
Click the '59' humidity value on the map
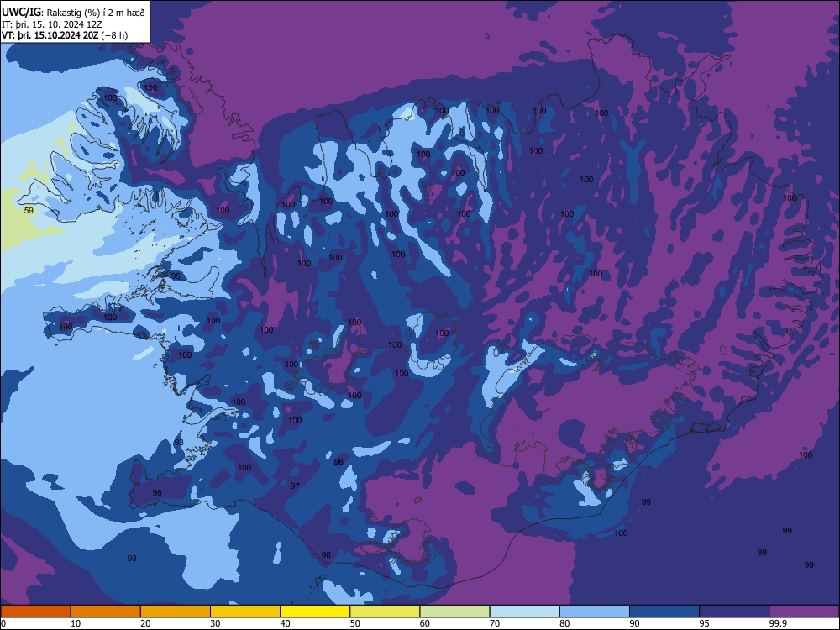coord(29,211)
